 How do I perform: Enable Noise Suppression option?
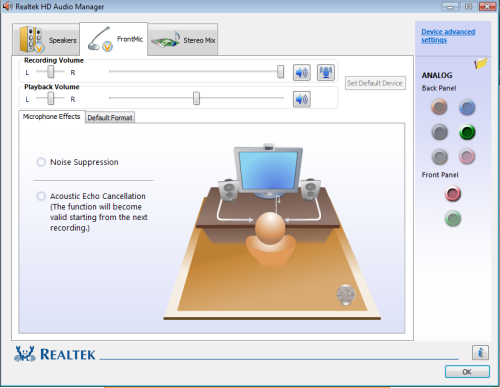pyautogui.click(x=41, y=162)
